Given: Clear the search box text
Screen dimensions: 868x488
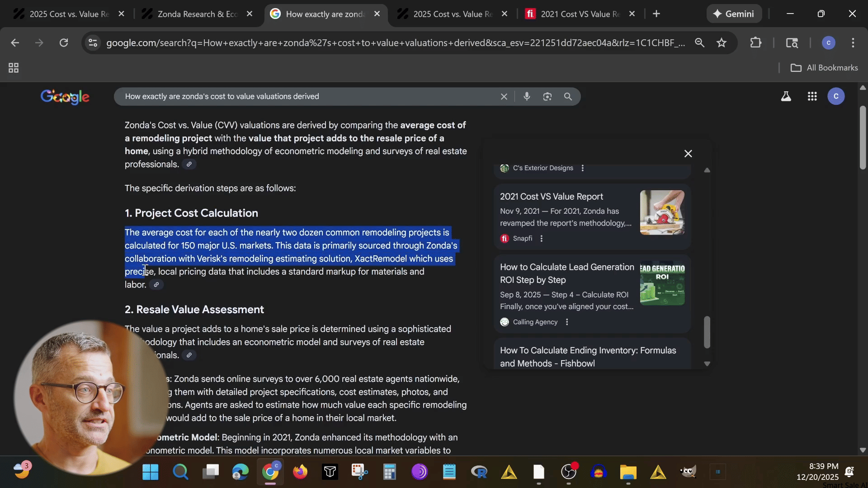Looking at the screenshot, I should [504, 96].
